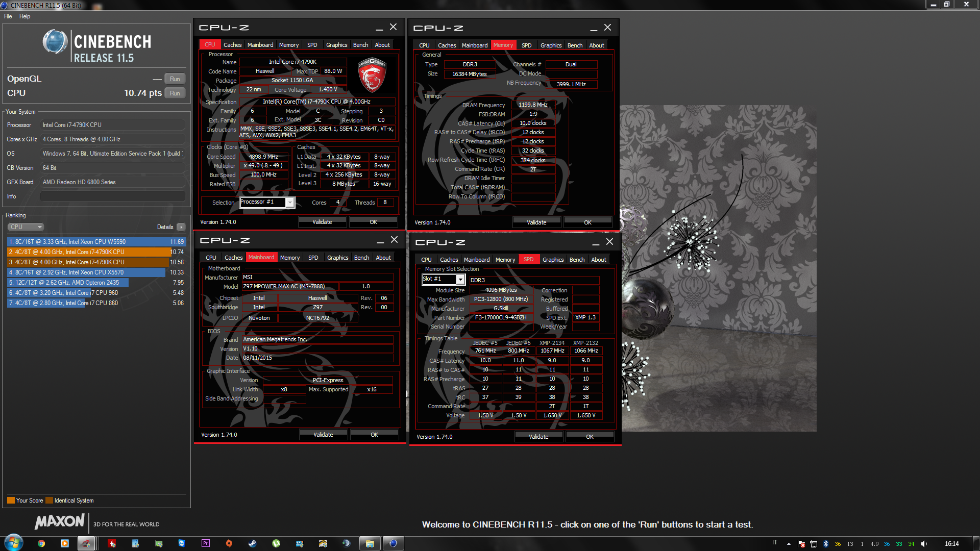980x551 pixels.
Task: Open the File menu in Cinebench
Action: pos(8,16)
